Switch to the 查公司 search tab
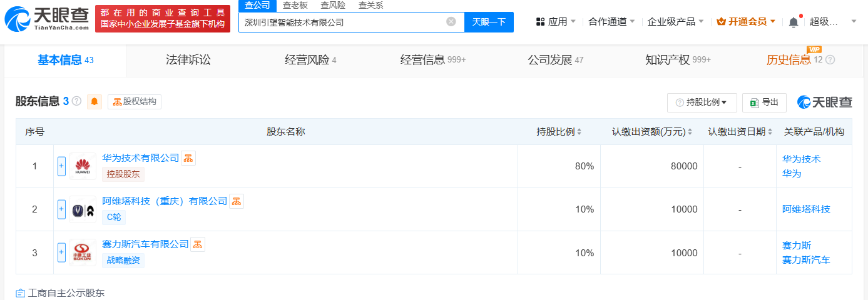Image resolution: width=868 pixels, height=300 pixels. pyautogui.click(x=257, y=6)
